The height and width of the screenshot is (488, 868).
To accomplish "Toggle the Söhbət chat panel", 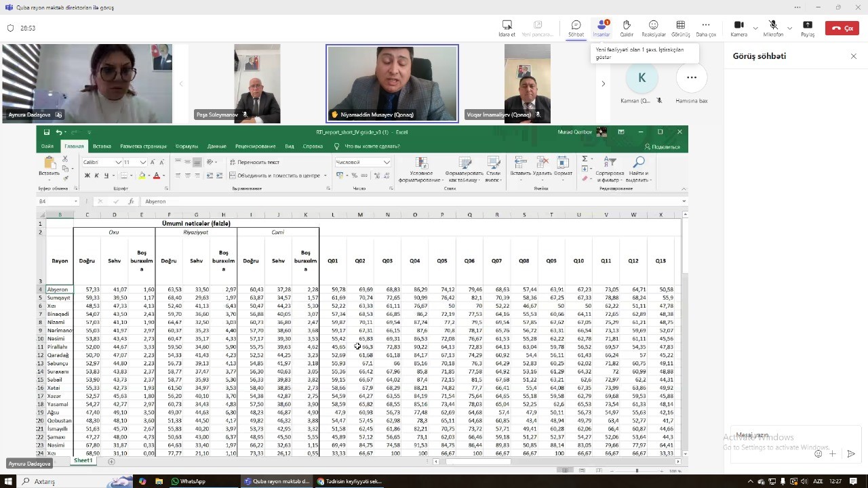I will (576, 28).
